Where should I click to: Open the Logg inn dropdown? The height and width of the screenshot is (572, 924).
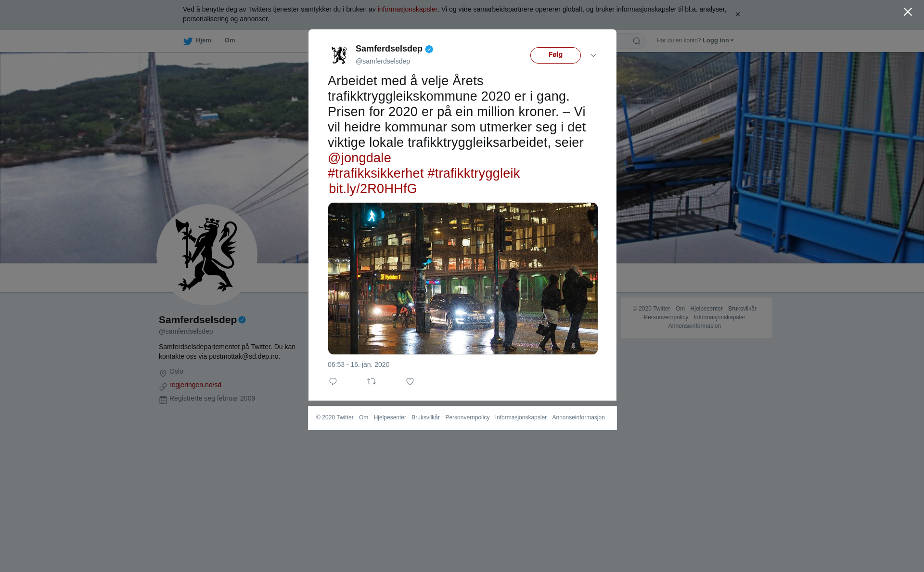click(x=718, y=40)
